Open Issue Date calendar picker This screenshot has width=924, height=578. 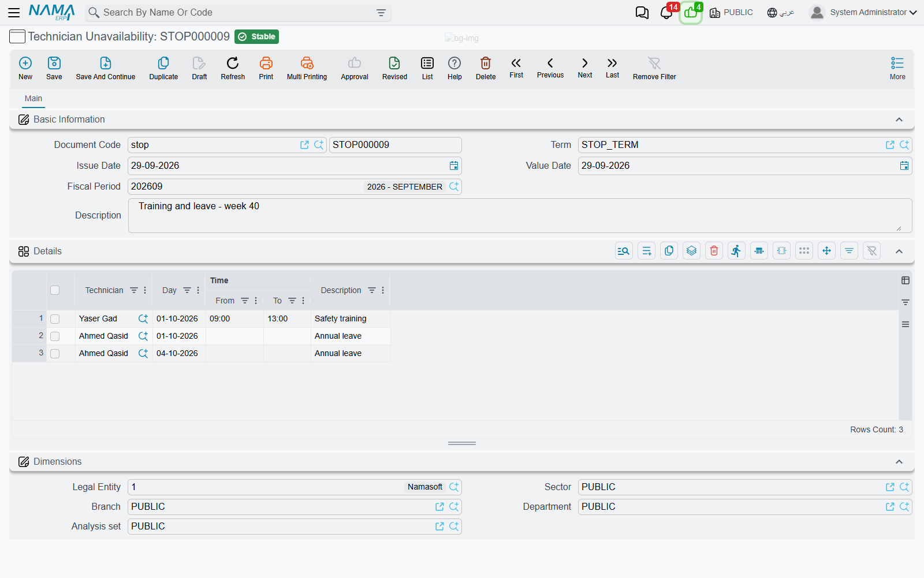[x=454, y=166]
